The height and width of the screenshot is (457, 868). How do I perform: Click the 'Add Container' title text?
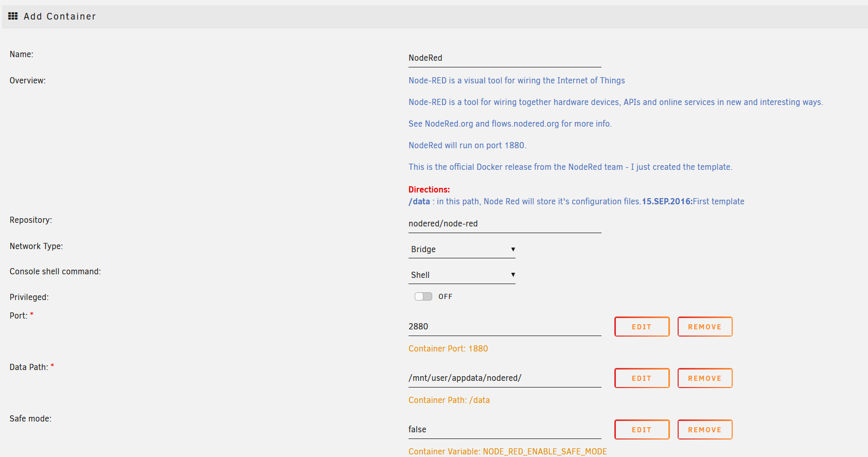pyautogui.click(x=60, y=16)
